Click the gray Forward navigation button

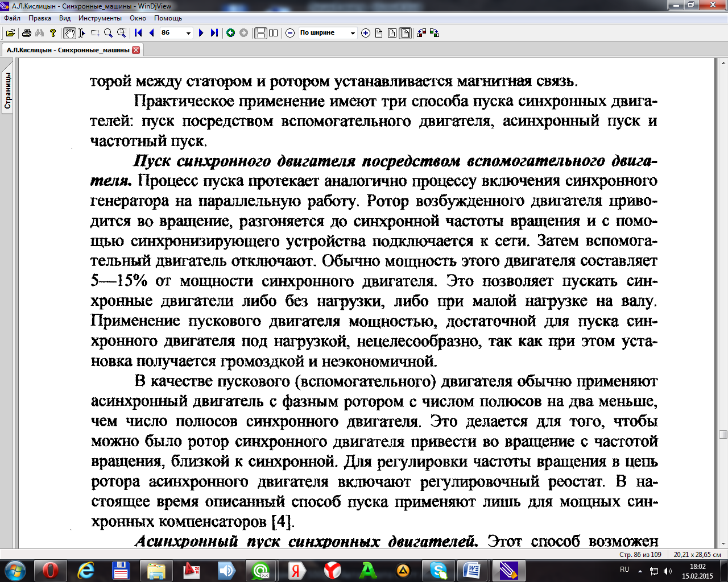243,33
